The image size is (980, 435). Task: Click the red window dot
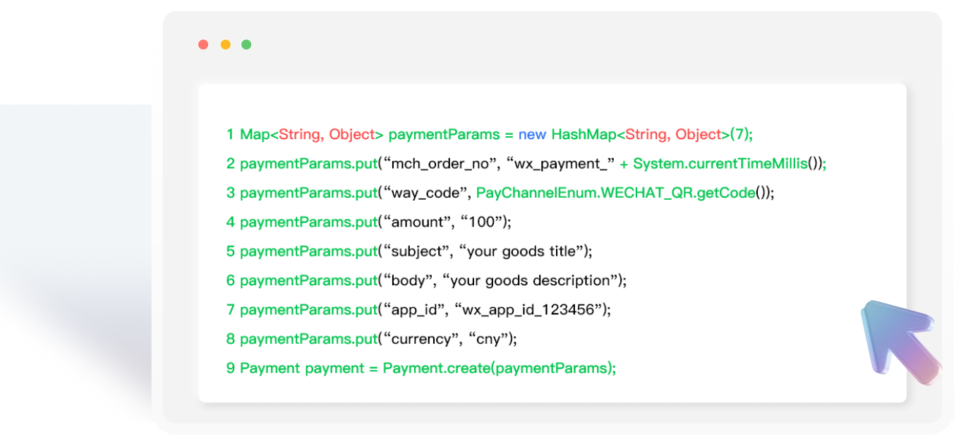[x=203, y=44]
